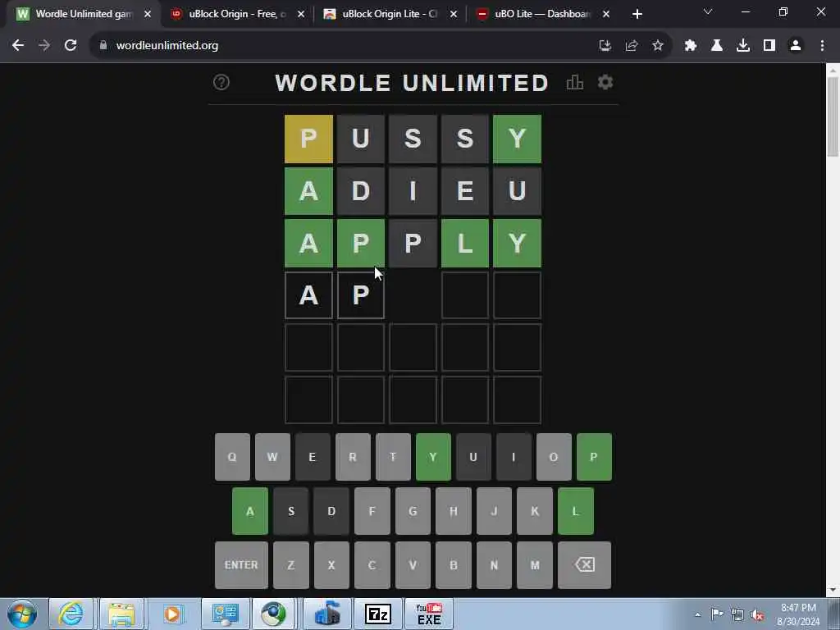Close the uBlock Origin Lite tab

tap(454, 14)
